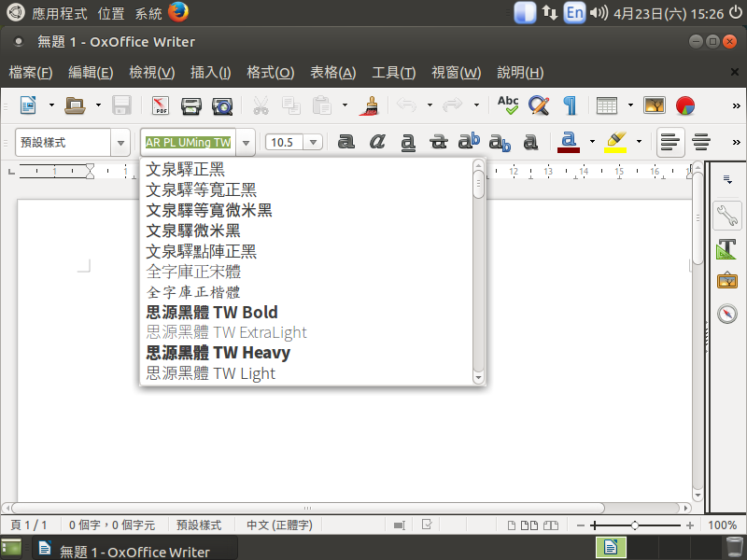Click the network indicator in system tray

[550, 13]
